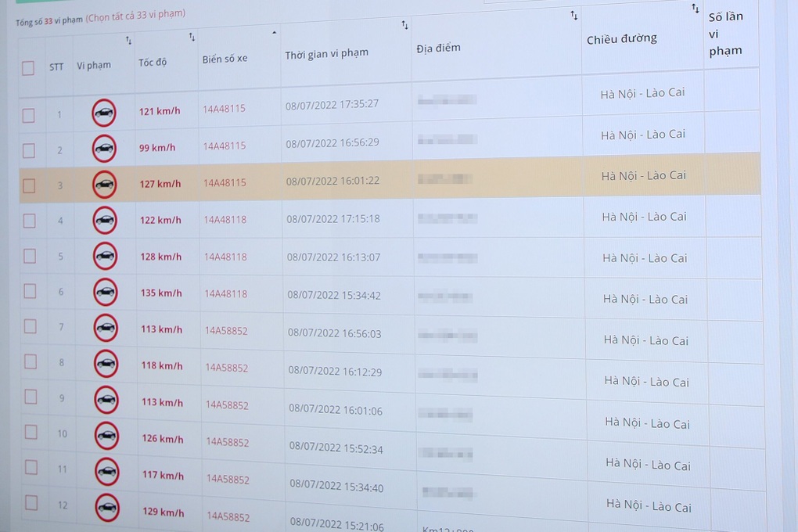Click speed value '129 km/h'
798x532 pixels.
tap(164, 512)
